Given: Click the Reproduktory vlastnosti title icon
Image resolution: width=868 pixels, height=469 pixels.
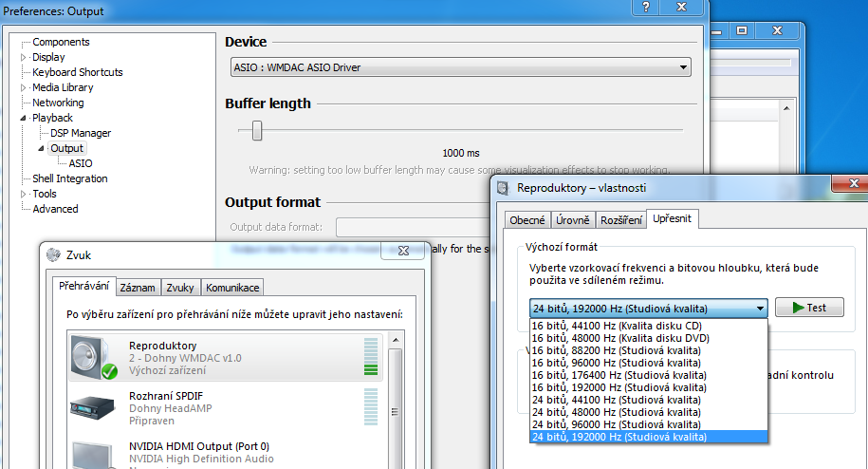Looking at the screenshot, I should click(x=503, y=188).
